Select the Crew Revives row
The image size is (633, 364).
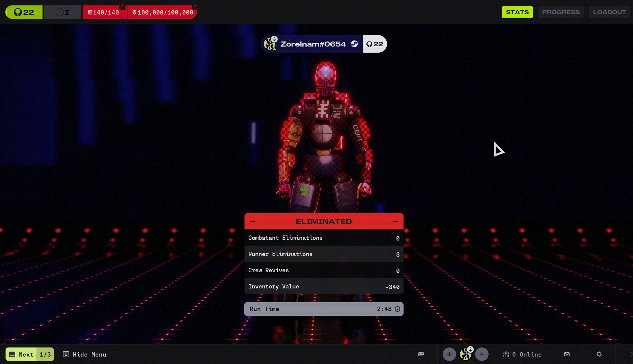[324, 270]
